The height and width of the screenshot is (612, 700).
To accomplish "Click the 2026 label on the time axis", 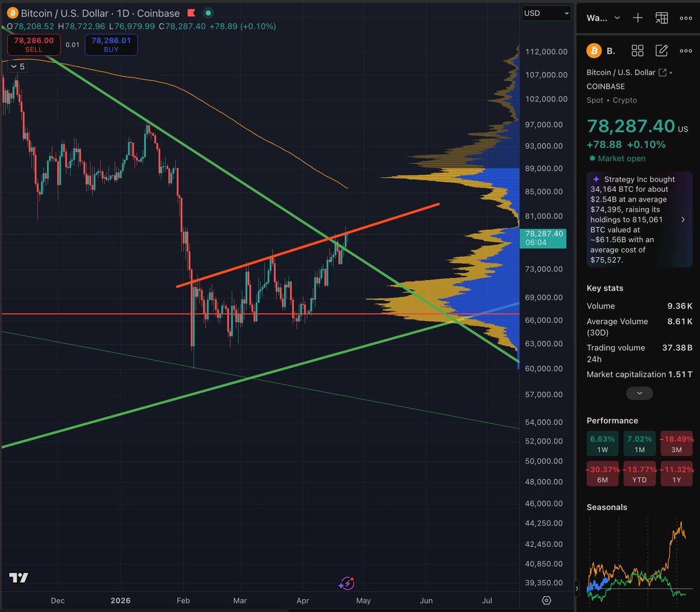I will click(x=121, y=600).
